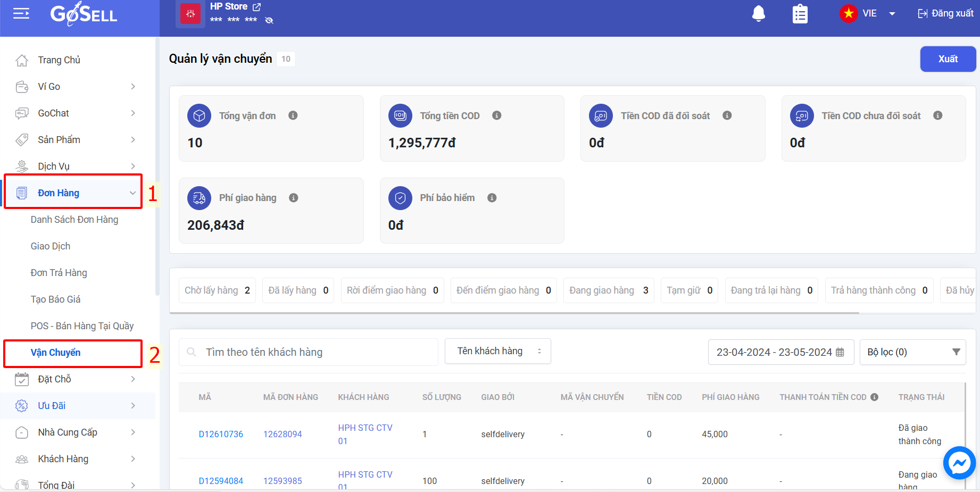Show info for Tổng tiền COD
This screenshot has height=492, width=980.
click(x=497, y=115)
